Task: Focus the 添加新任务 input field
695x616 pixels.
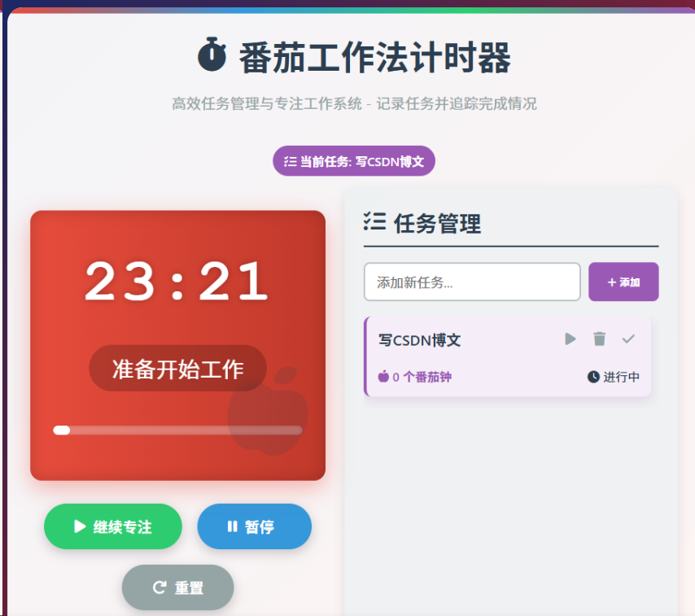Action: tap(472, 282)
